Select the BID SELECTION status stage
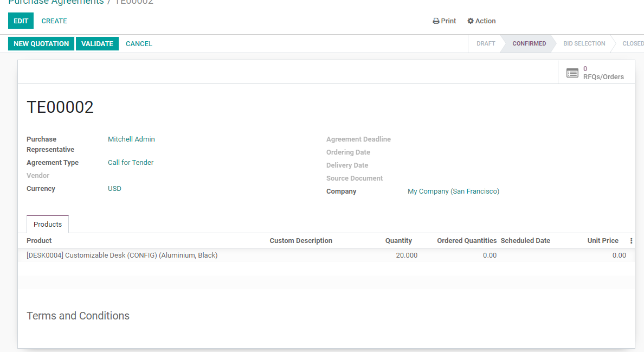 584,44
